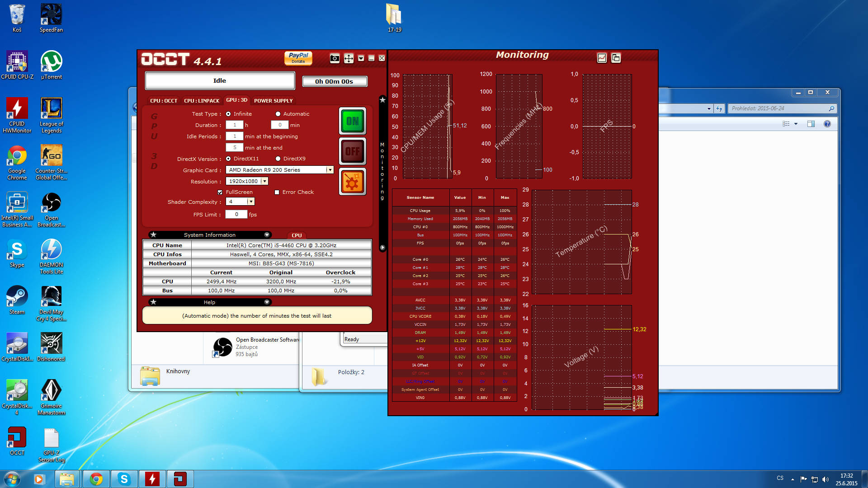868x488 pixels.
Task: Select DirectX9 version radio
Action: [x=278, y=159]
